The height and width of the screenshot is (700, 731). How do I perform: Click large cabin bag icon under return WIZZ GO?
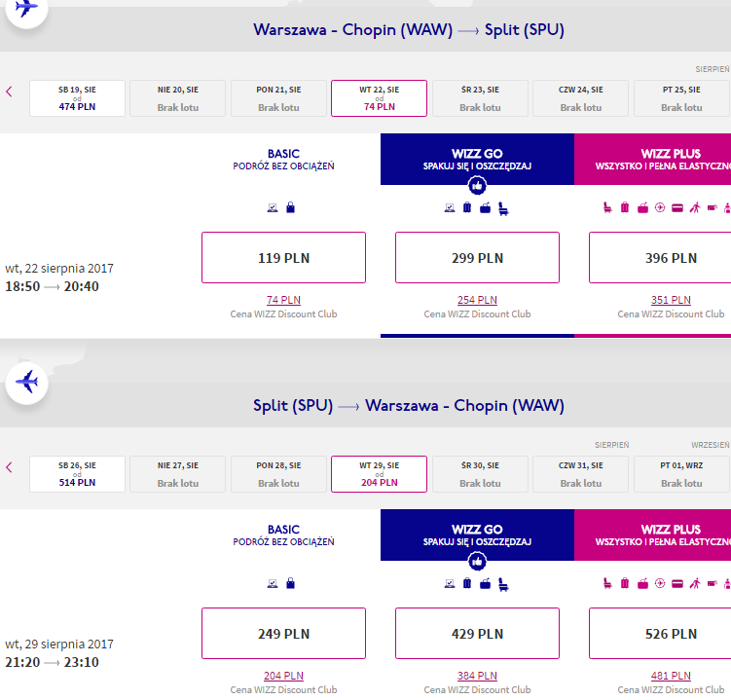486,583
